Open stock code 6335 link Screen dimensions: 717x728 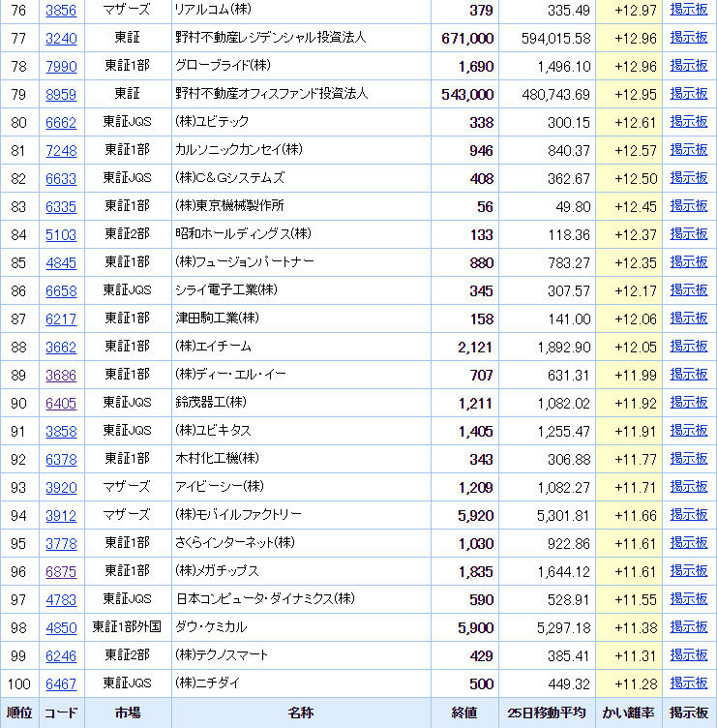61,206
